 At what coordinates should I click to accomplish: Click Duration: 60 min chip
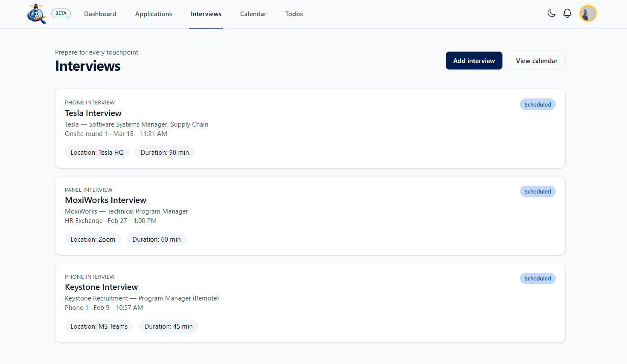tap(157, 239)
